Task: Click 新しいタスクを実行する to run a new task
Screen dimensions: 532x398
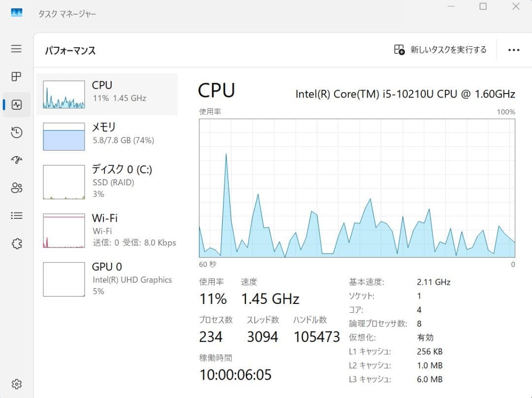Action: click(440, 50)
